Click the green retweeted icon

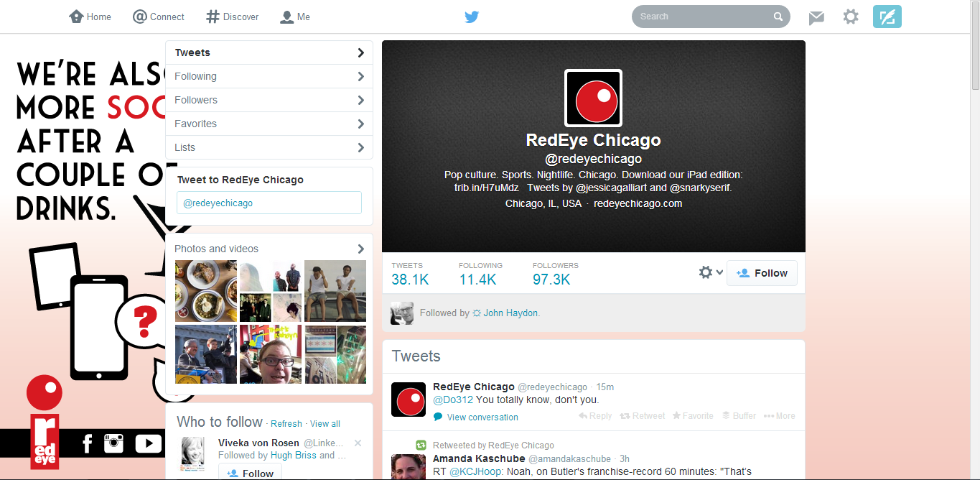point(421,445)
